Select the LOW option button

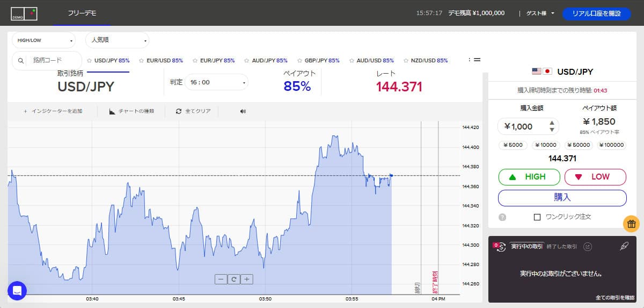[x=595, y=177]
